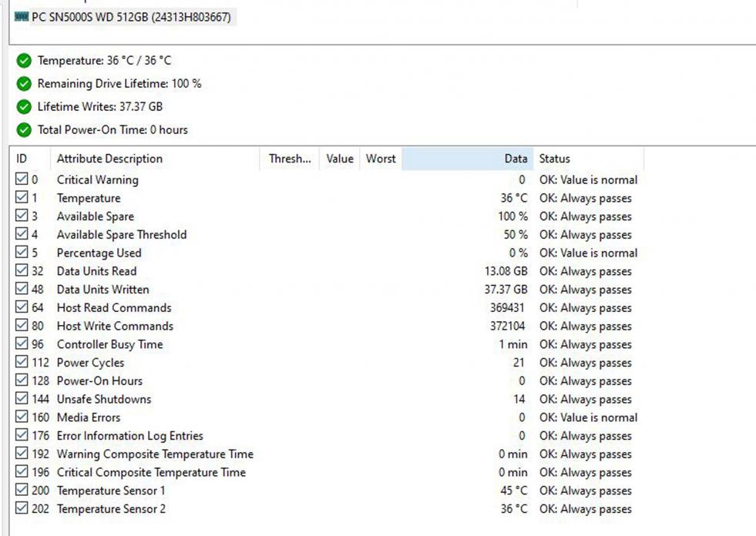Select the Data Units Written row
756x536 pixels.
103,290
